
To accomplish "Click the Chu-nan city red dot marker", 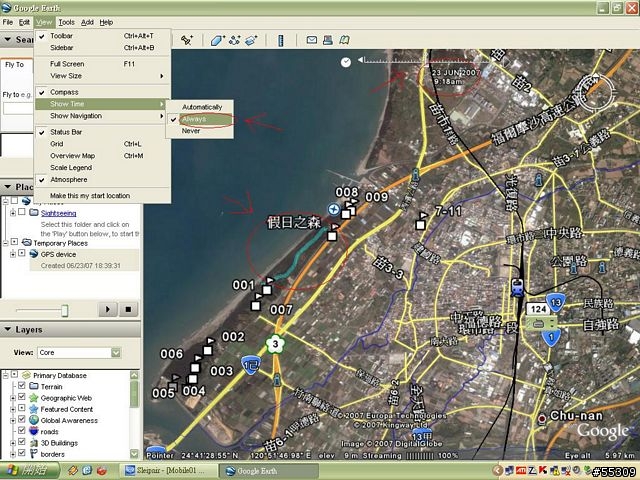I will click(x=542, y=419).
